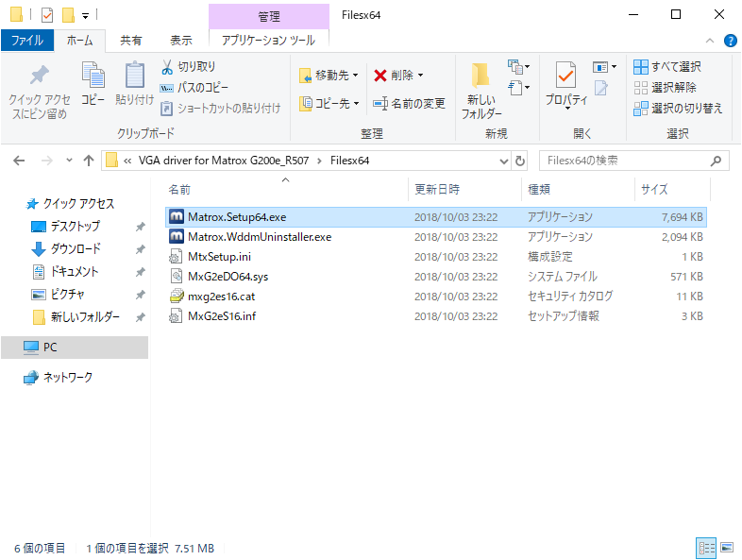Select mxg2es16.cat file
This screenshot has height=560, width=742.
coord(436,297)
